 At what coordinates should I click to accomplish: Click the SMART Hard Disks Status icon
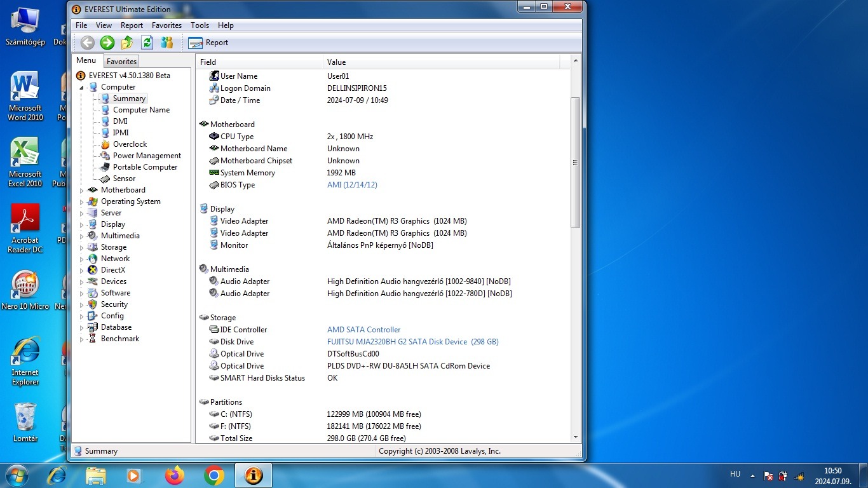214,378
